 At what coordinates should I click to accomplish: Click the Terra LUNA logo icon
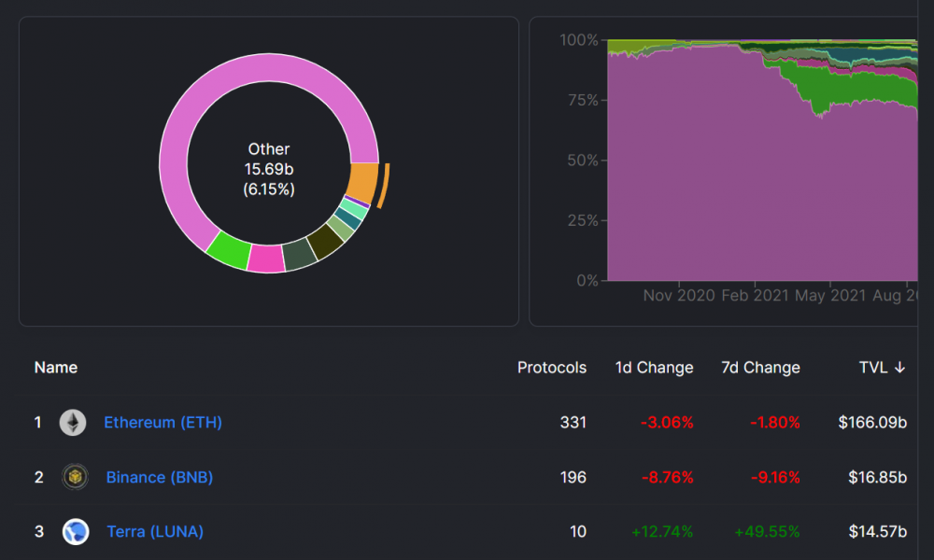[x=76, y=531]
